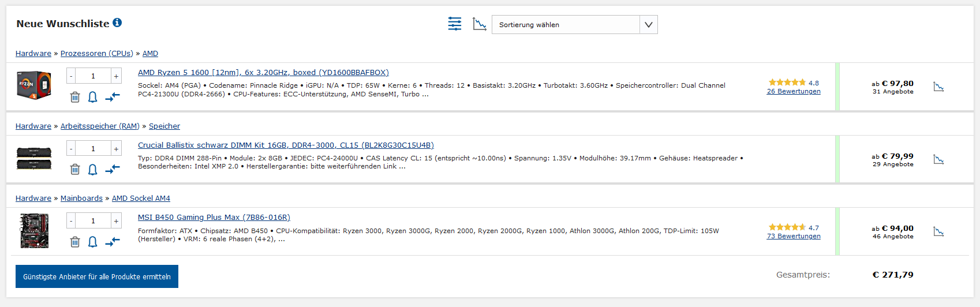View 73 Bewertungen for MSI B450

tap(794, 236)
